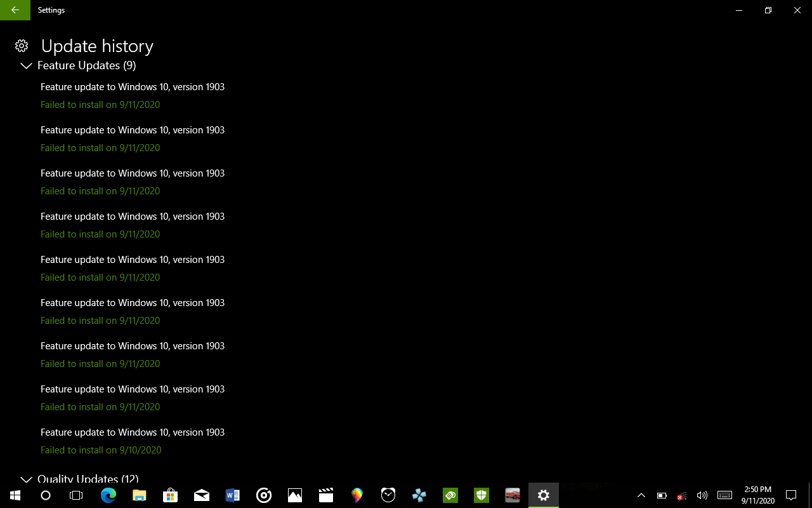
Task: Restore down the Settings window
Action: click(768, 10)
